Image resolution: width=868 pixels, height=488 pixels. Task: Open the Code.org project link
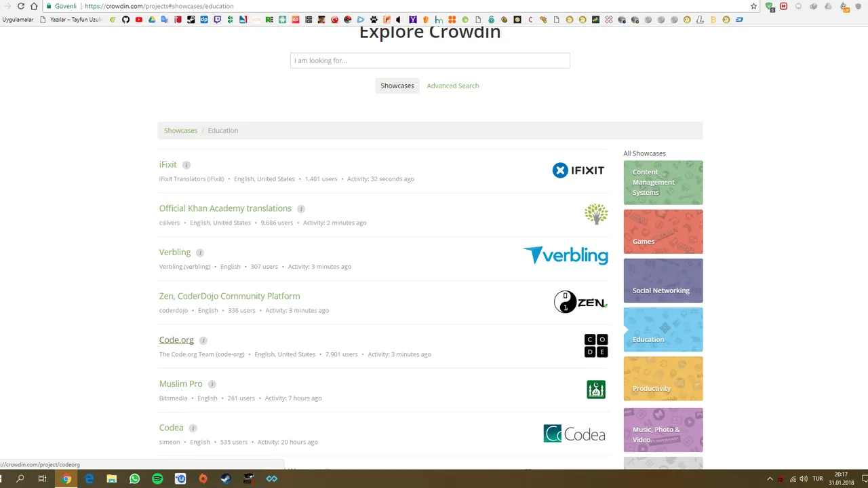tap(176, 340)
